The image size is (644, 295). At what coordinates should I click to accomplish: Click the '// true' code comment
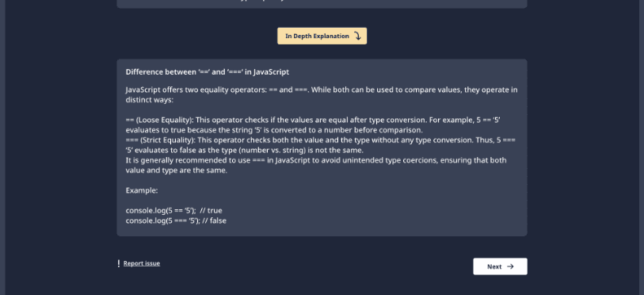(211, 211)
